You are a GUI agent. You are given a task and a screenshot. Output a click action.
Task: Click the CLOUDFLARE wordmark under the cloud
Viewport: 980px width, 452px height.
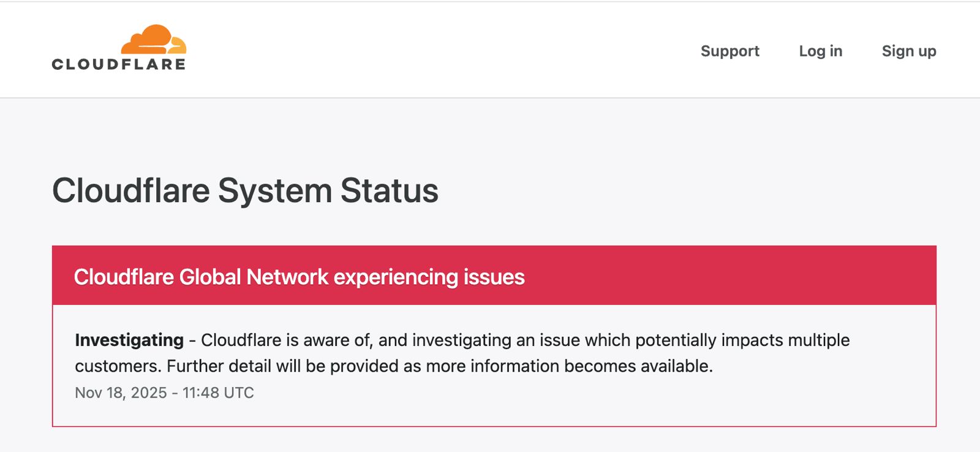pos(118,64)
